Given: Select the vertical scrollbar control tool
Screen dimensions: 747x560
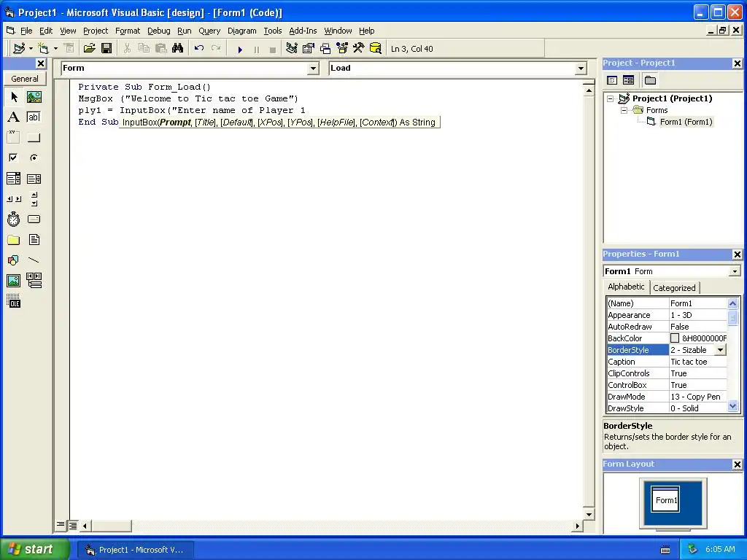Looking at the screenshot, I should coord(34,199).
